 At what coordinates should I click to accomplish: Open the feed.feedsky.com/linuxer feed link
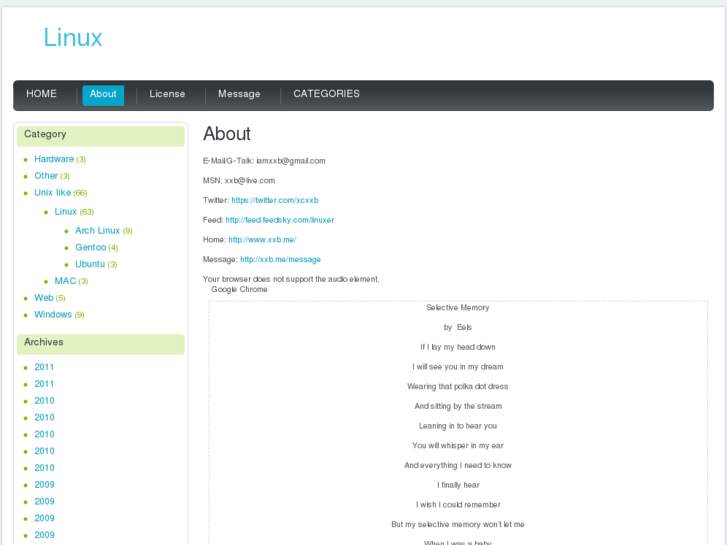(280, 220)
